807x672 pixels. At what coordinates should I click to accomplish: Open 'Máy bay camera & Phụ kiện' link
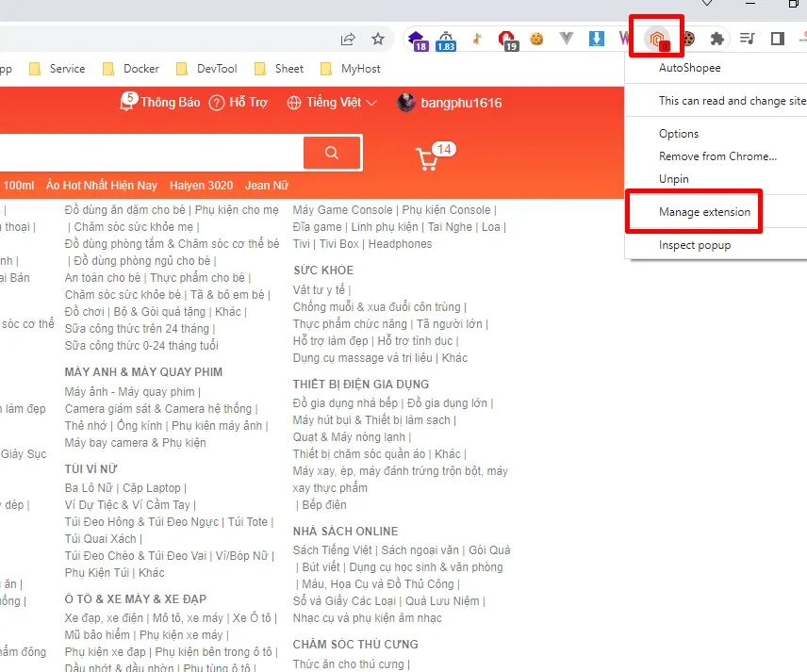[x=135, y=443]
